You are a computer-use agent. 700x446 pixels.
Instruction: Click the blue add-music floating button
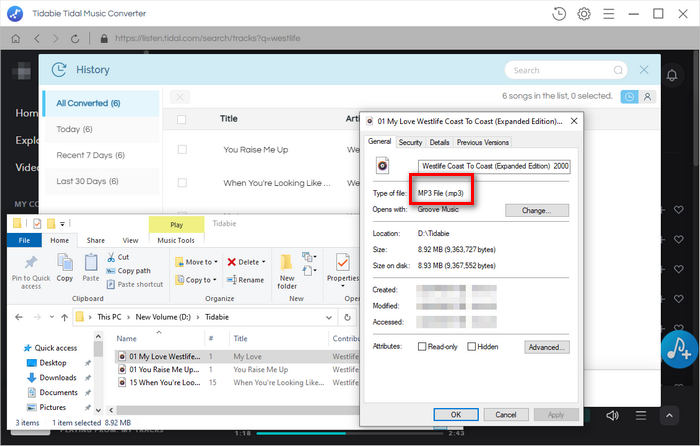[679, 349]
